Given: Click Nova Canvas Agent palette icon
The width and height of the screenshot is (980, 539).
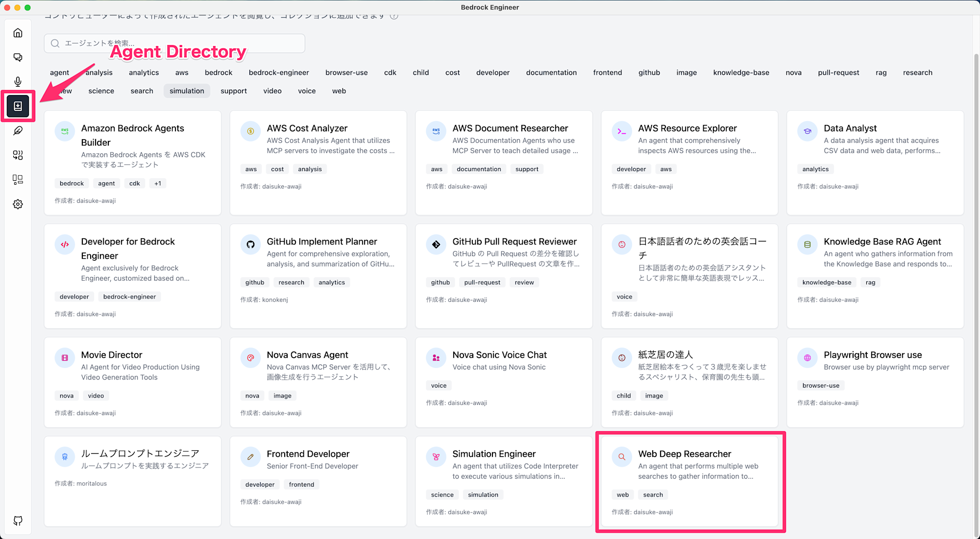Looking at the screenshot, I should 250,358.
